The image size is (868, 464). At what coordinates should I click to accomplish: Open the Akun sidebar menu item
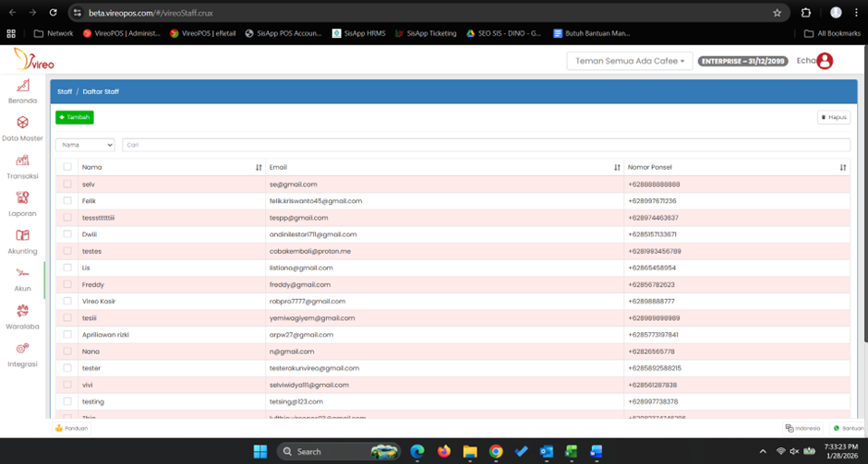point(22,275)
